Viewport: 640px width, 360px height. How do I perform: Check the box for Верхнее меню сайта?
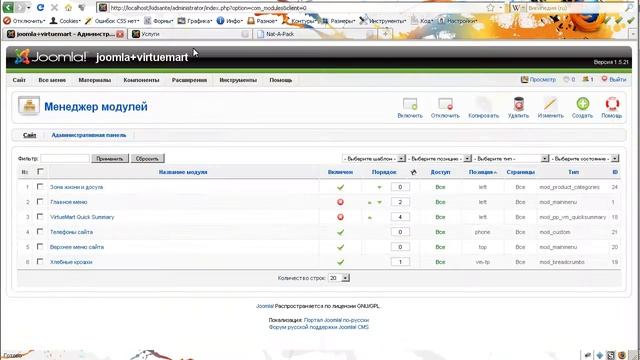40,247
